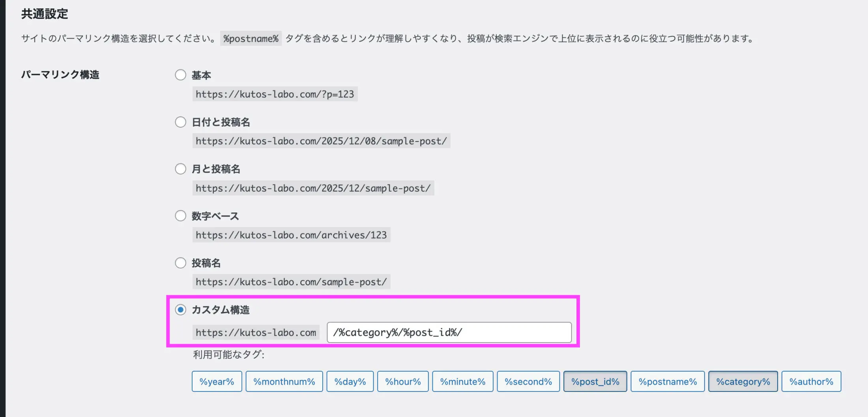Select the 基本 permalink radio button
This screenshot has width=868, height=417.
tap(180, 75)
